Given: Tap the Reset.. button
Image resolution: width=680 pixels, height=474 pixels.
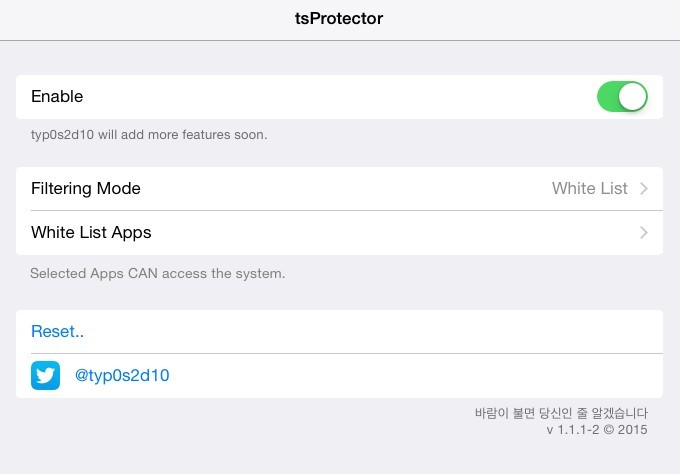Looking at the screenshot, I should click(x=57, y=332).
